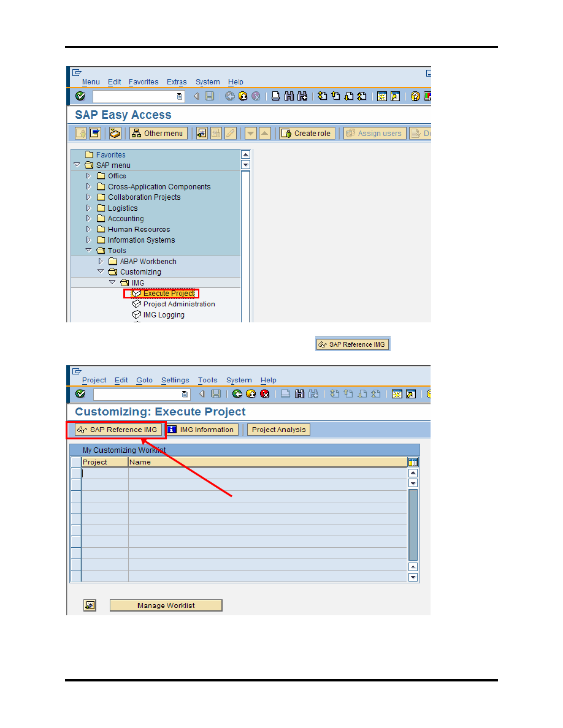Click the yellow Help question mark icon

(x=415, y=96)
